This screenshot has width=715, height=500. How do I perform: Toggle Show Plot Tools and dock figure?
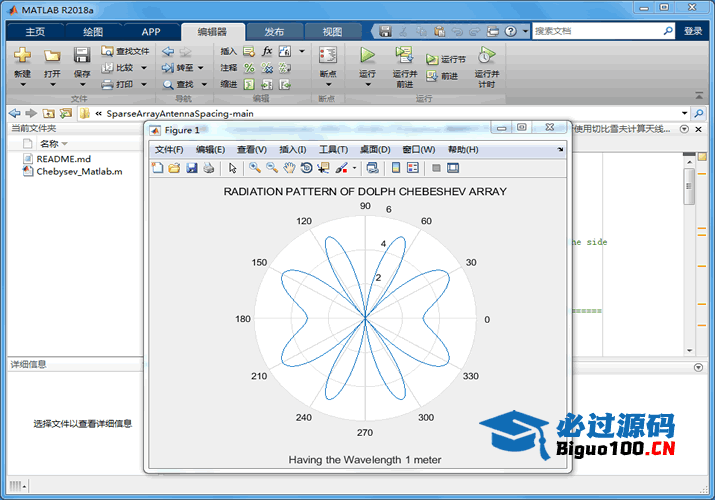[x=453, y=168]
